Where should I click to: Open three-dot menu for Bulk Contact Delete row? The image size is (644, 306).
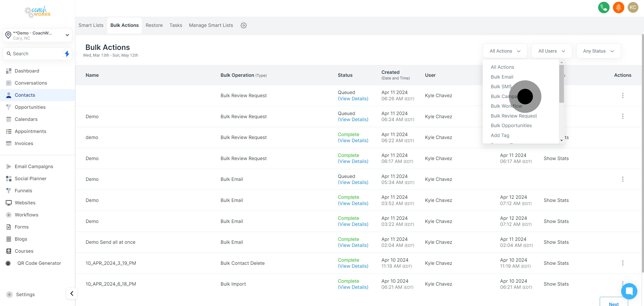623,263
